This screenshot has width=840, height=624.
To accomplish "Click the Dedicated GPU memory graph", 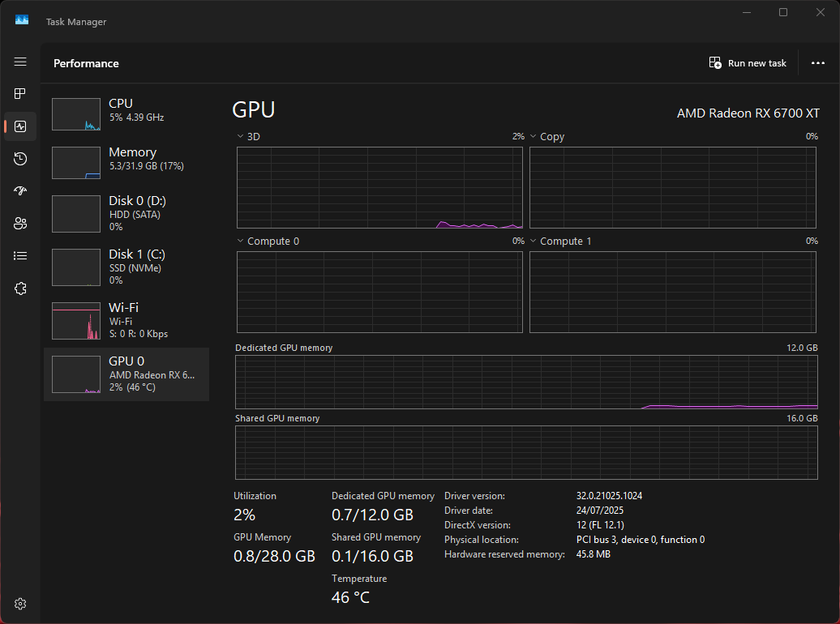I will 526,382.
